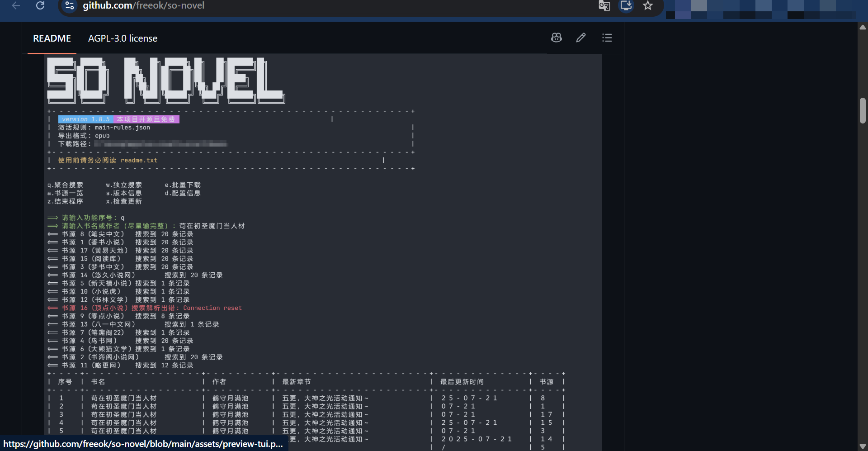Click the "readme.txt" text in the preview
Viewport: 868px width, 451px height.
139,161
